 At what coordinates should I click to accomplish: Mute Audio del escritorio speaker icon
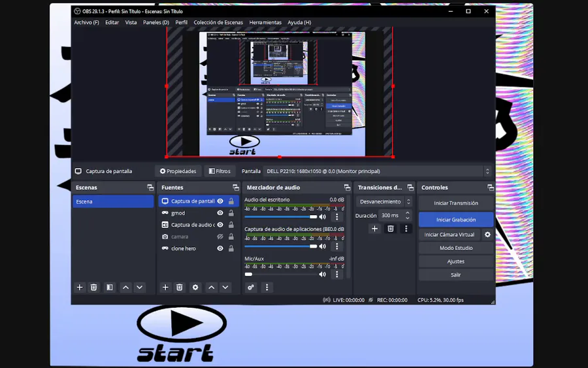(x=323, y=217)
